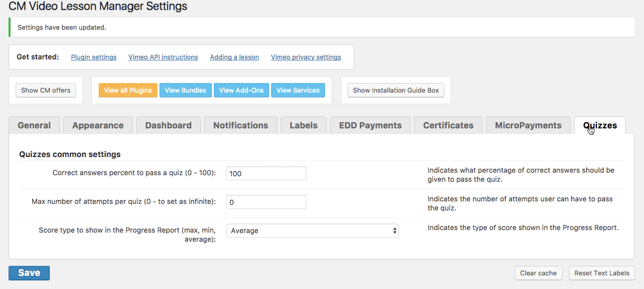The height and width of the screenshot is (289, 644).
Task: Open the Dashboard tab
Action: point(168,125)
